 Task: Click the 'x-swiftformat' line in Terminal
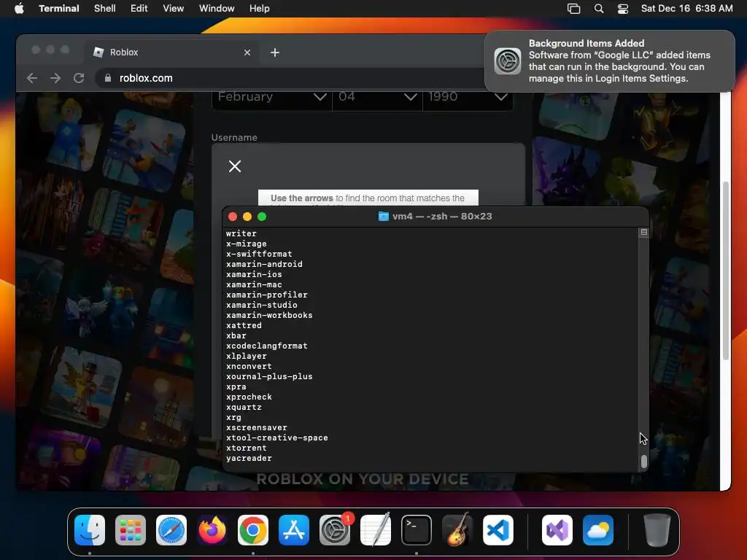[x=259, y=254]
